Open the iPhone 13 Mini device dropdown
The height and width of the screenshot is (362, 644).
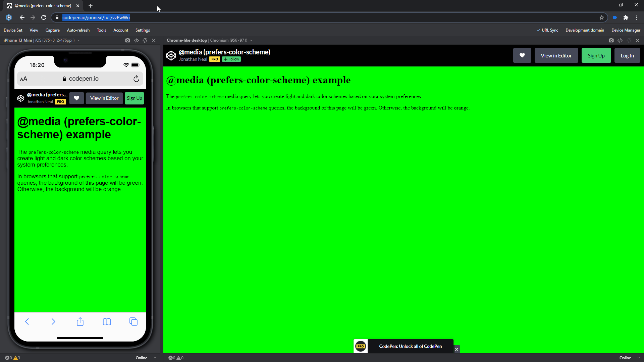pos(78,40)
